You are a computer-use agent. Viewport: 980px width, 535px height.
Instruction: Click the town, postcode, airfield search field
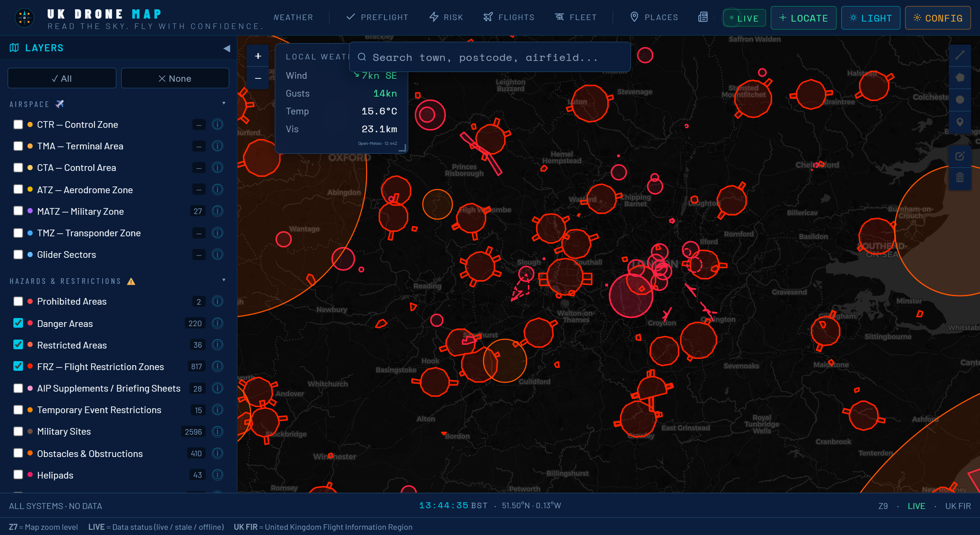click(x=490, y=57)
